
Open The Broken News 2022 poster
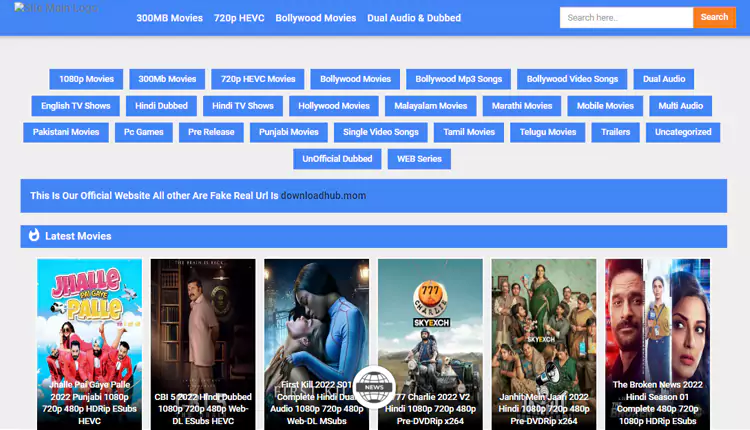coord(657,344)
